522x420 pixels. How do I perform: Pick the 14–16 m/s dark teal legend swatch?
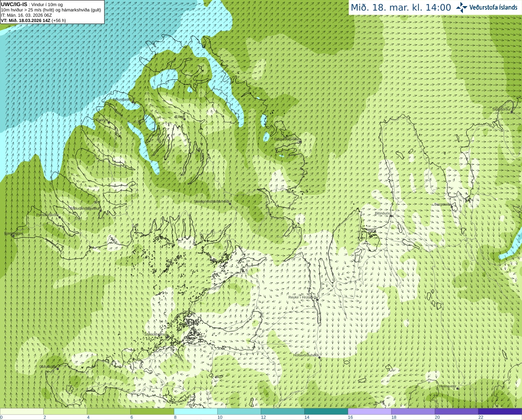point(326,411)
